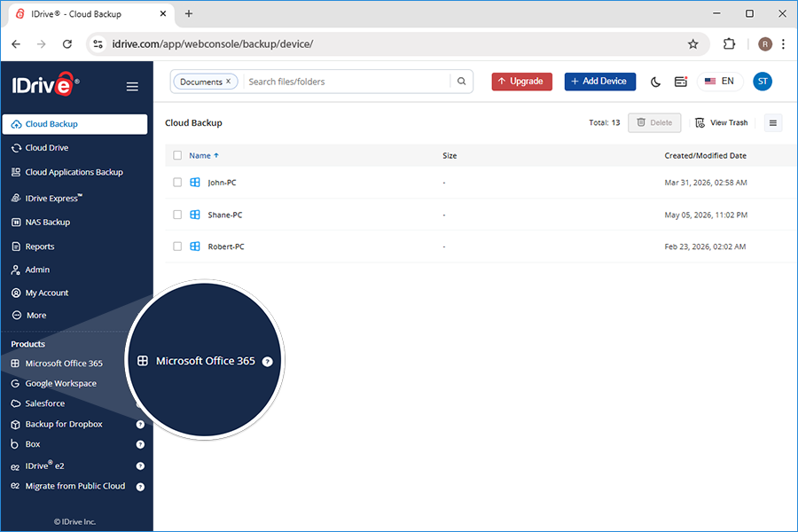The height and width of the screenshot is (532, 798).
Task: Open a new browser tab
Action: (x=189, y=14)
